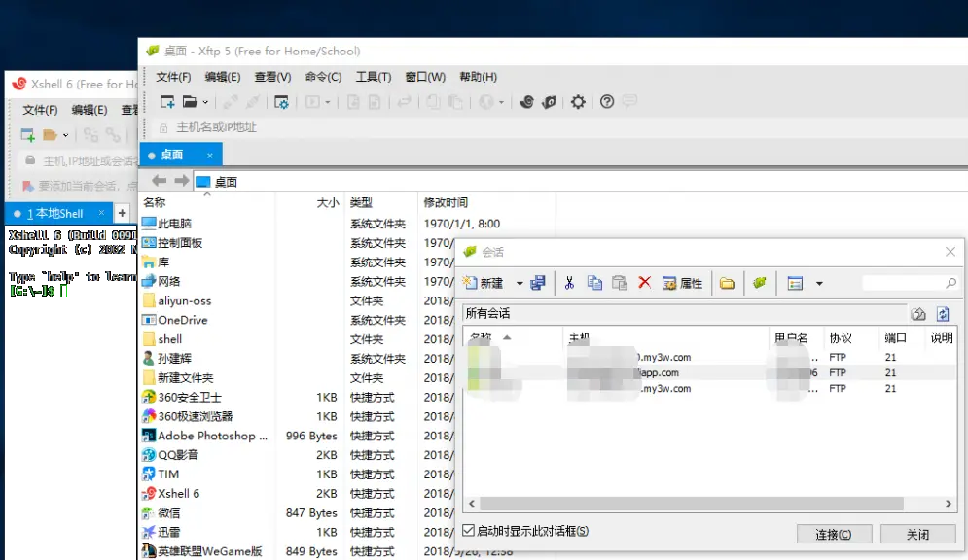
Task: Click the list view icon in sessions dialog
Action: [x=795, y=284]
